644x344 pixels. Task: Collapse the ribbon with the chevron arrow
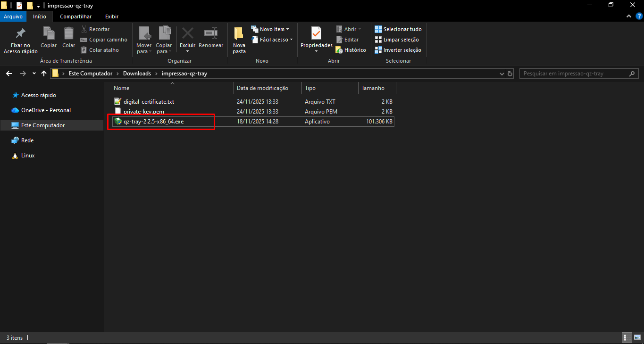click(x=628, y=16)
